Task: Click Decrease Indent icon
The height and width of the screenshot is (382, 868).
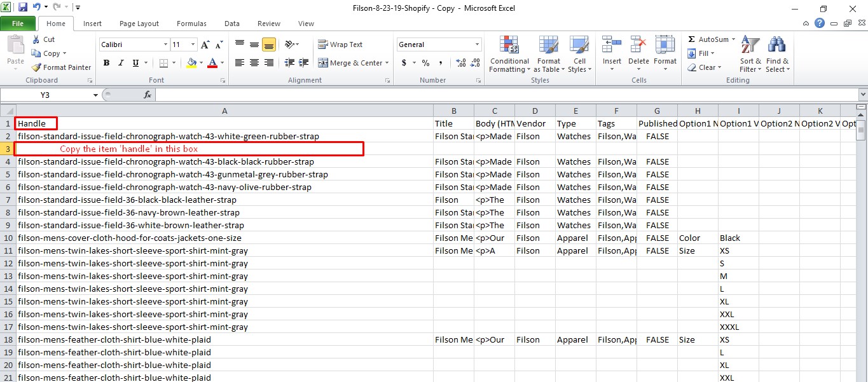Action: tap(290, 63)
